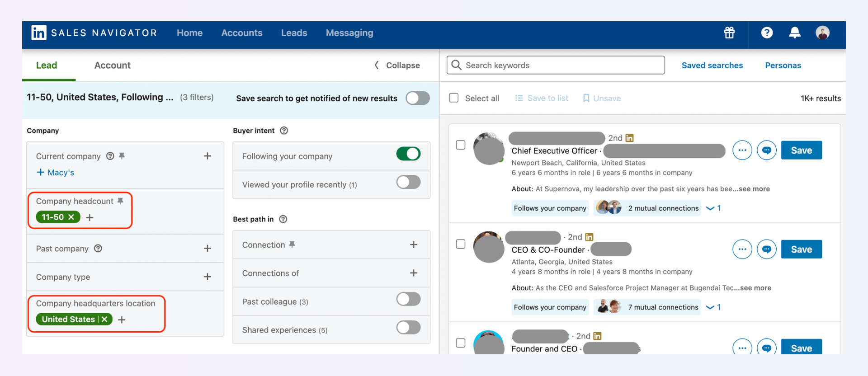This screenshot has width=868, height=376.
Task: Click LinkedIn premium badge of Newport Beach lead
Action: [629, 138]
